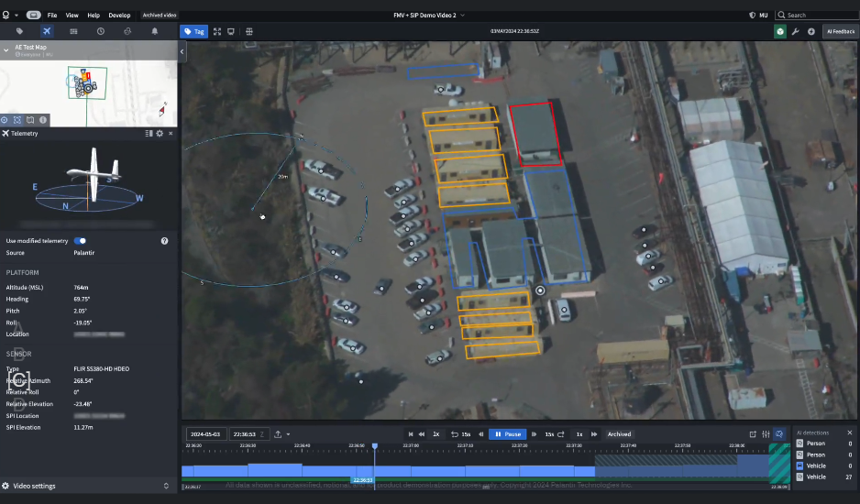Open Telemetry panel settings gear
Image resolution: width=860 pixels, height=504 pixels.
pyautogui.click(x=160, y=133)
